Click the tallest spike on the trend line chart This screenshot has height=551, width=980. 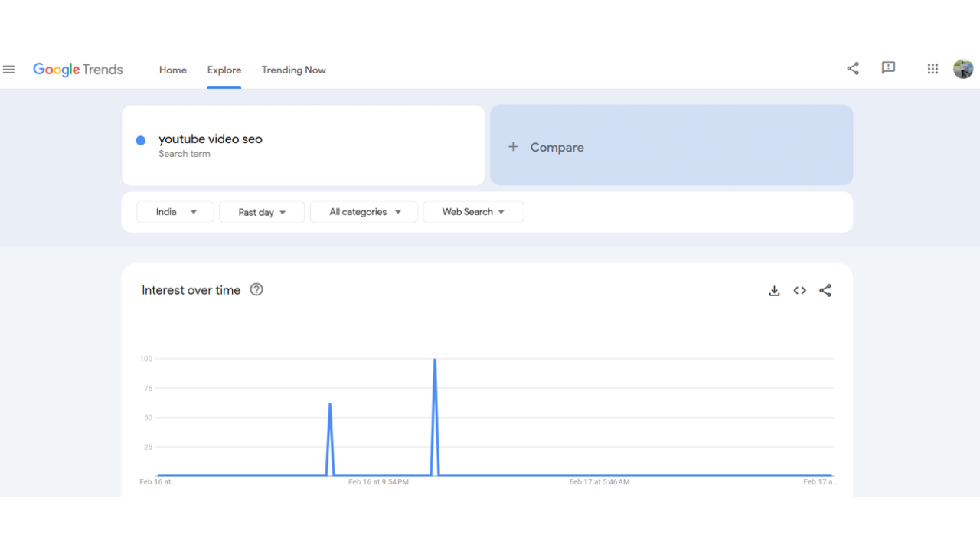[x=435, y=360]
